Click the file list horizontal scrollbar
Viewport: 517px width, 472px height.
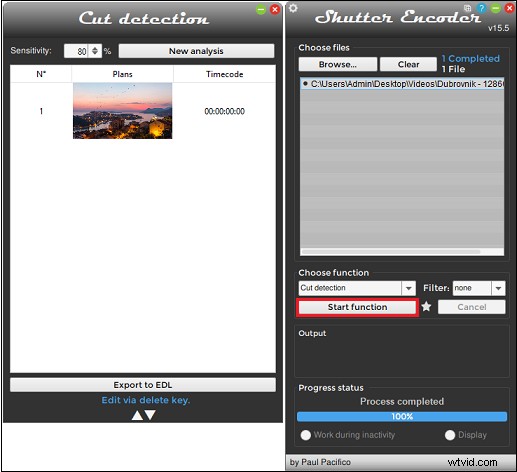click(x=391, y=251)
